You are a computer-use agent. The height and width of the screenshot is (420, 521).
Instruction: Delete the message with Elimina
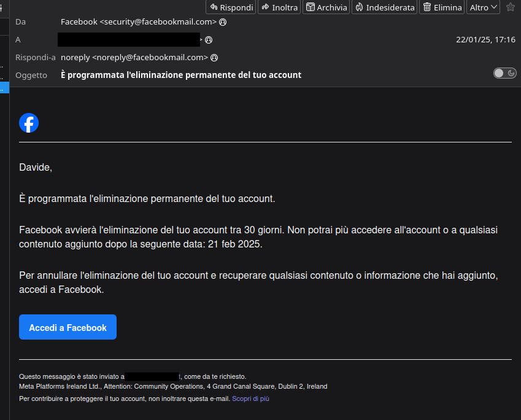442,7
